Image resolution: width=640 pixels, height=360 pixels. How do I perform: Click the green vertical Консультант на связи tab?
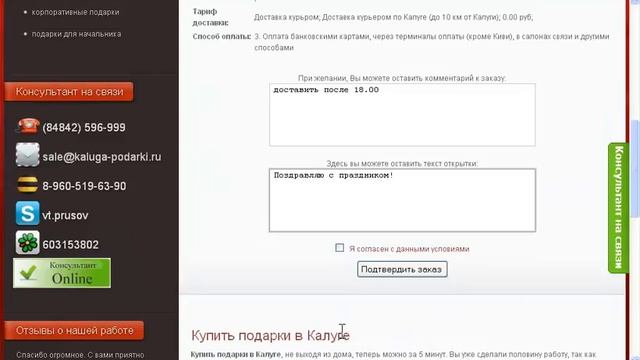[618, 207]
